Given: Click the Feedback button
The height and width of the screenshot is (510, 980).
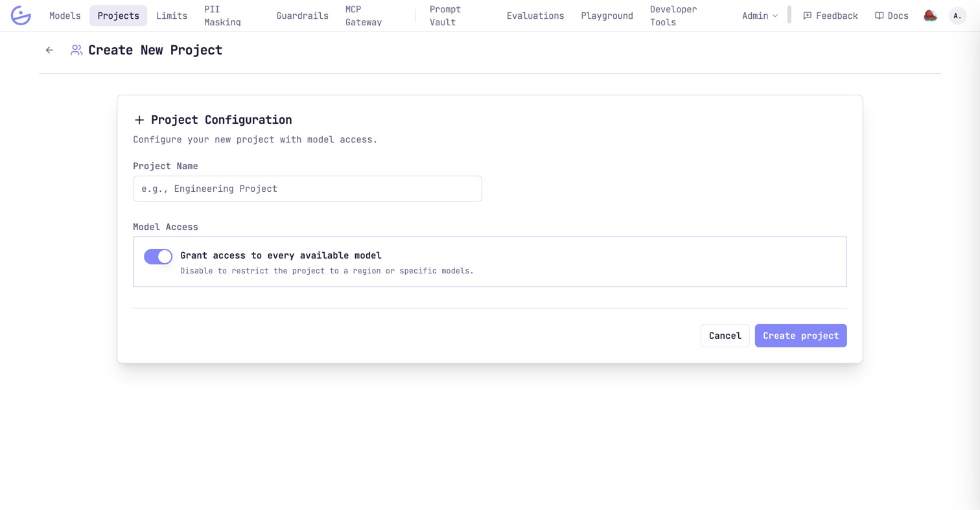Looking at the screenshot, I should click(830, 16).
